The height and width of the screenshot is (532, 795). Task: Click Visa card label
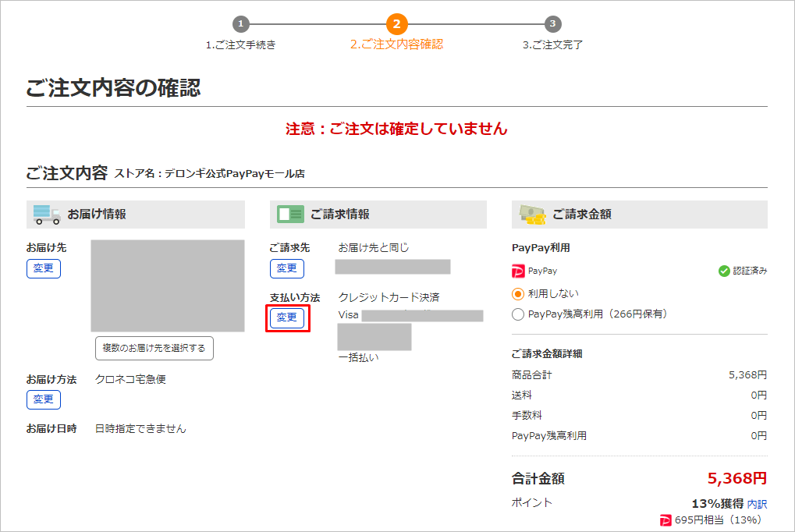[x=348, y=315]
